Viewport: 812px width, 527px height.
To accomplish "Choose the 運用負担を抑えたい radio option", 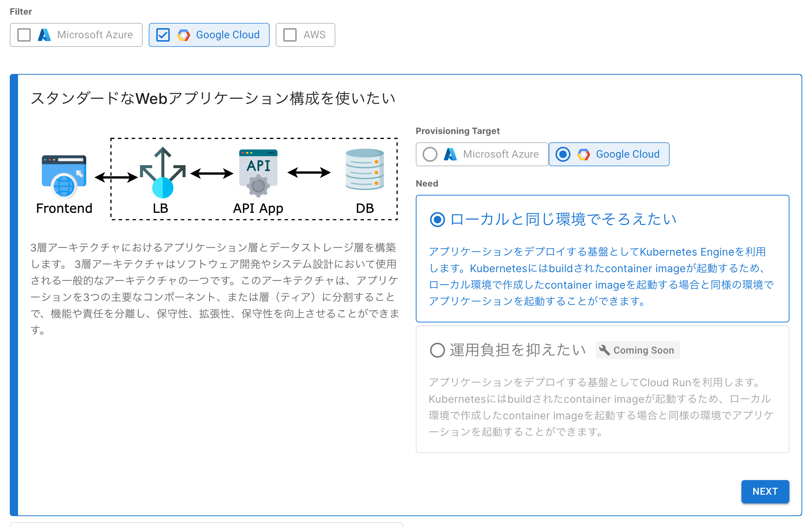I will pos(438,350).
